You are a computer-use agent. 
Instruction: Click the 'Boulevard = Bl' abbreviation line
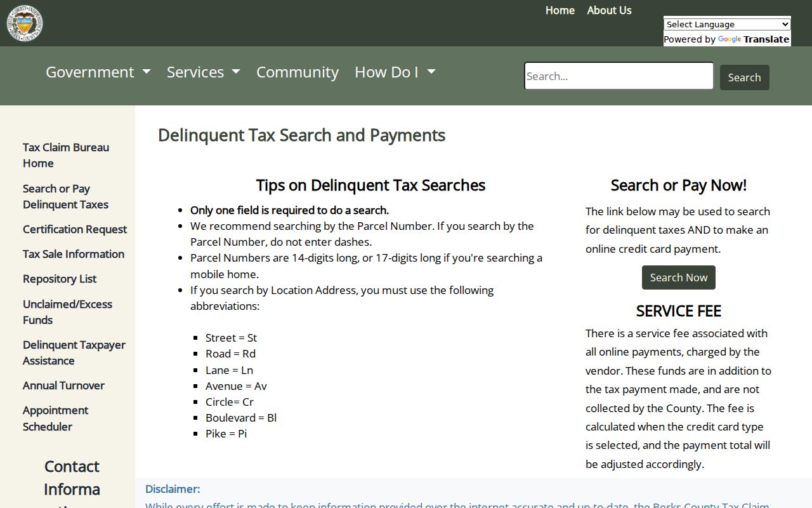click(x=241, y=418)
